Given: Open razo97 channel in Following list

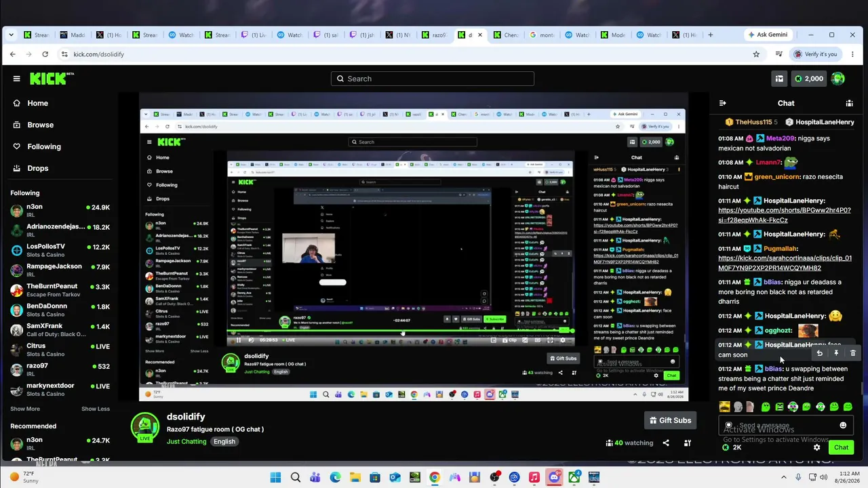Looking at the screenshot, I should pyautogui.click(x=60, y=369).
